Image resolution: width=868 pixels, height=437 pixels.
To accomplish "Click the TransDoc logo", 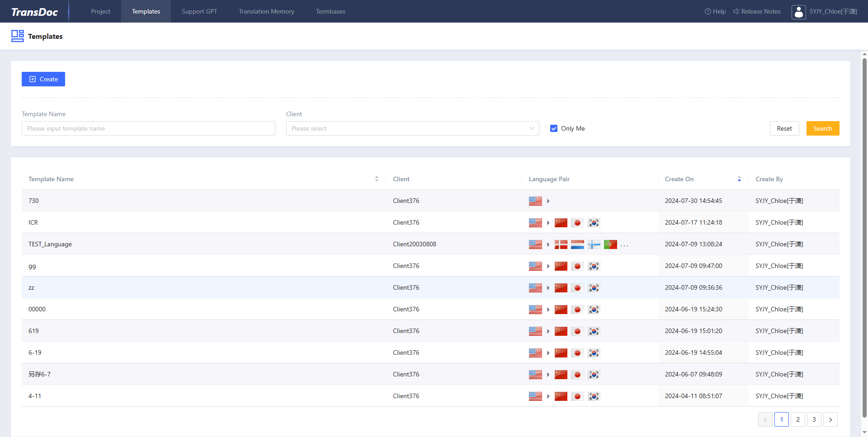I will [34, 12].
